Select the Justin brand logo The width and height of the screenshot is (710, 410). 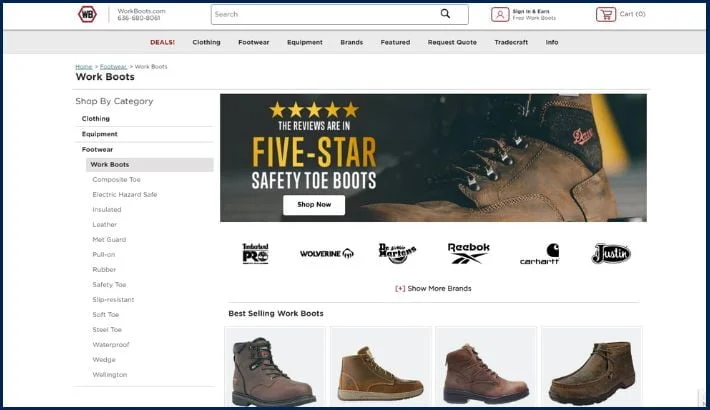[611, 253]
